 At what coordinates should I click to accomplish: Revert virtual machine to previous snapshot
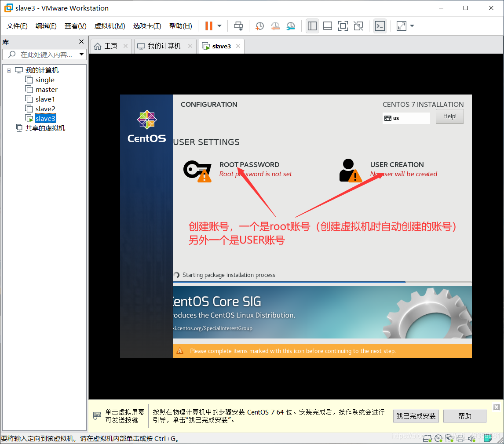[x=275, y=26]
